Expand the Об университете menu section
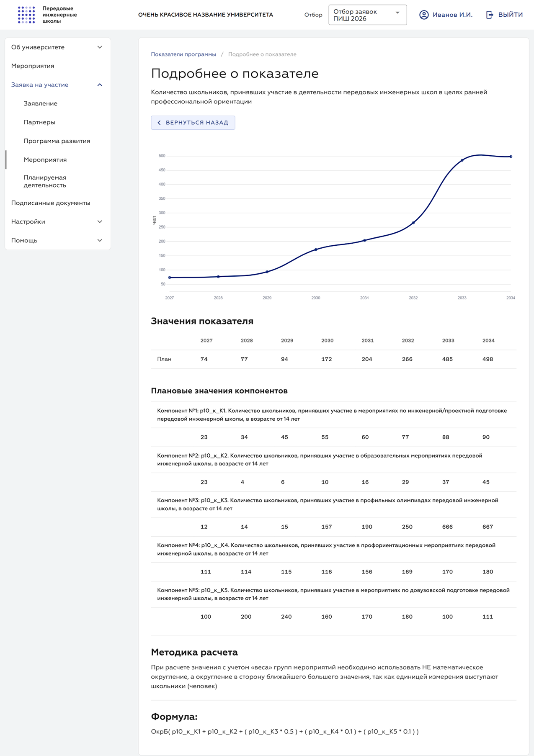 click(57, 47)
